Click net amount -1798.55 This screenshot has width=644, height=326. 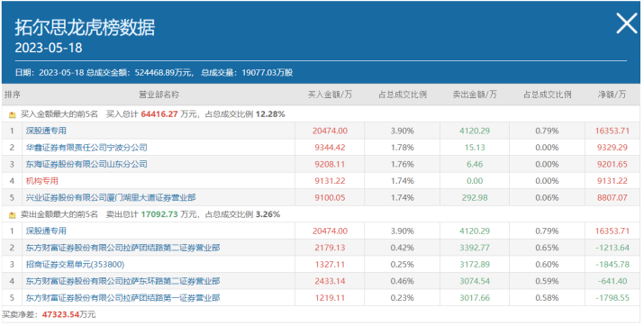click(612, 298)
